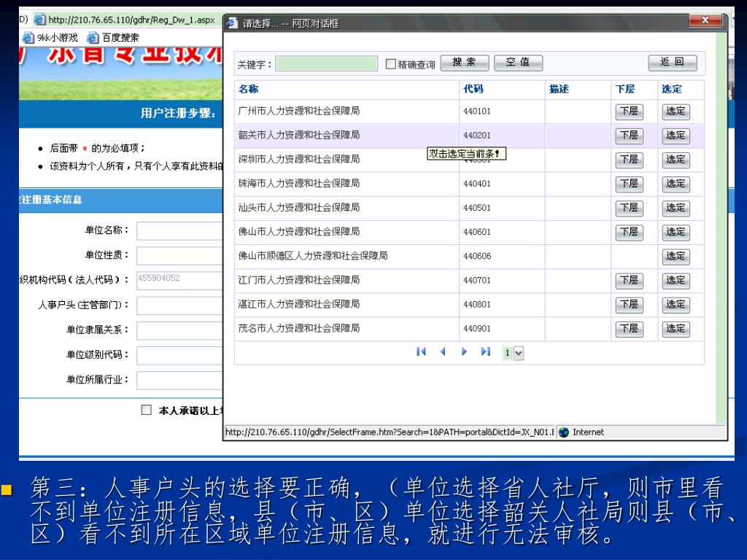Click the 单位名称 text field

coord(178,231)
